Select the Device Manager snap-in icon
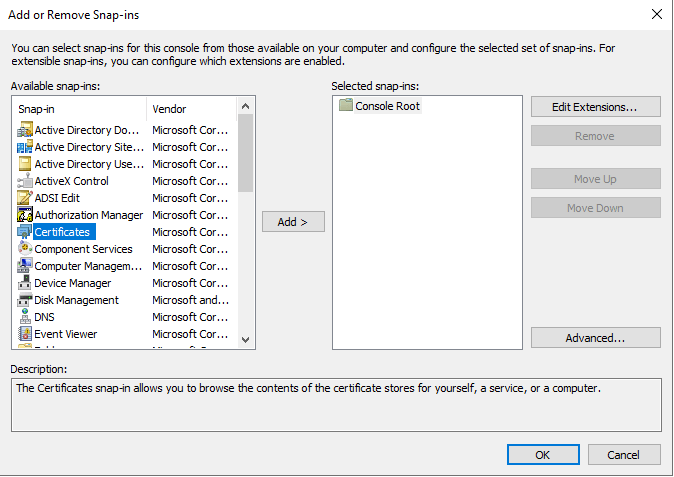This screenshot has height=477, width=674. (x=25, y=283)
